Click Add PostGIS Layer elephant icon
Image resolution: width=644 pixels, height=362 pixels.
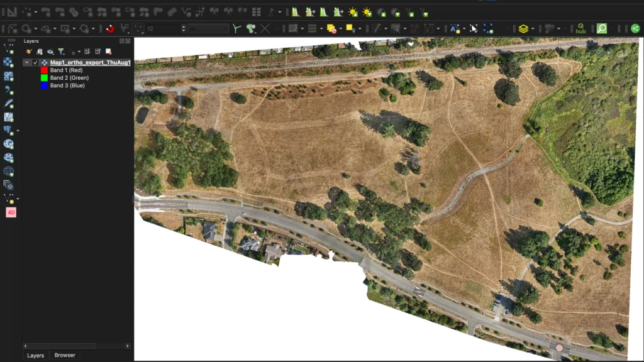coord(8,131)
